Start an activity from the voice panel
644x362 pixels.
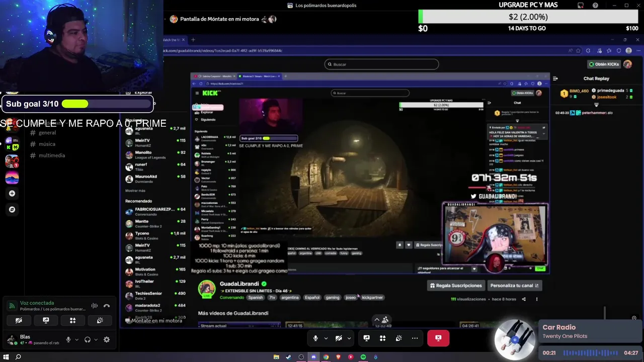[73, 320]
